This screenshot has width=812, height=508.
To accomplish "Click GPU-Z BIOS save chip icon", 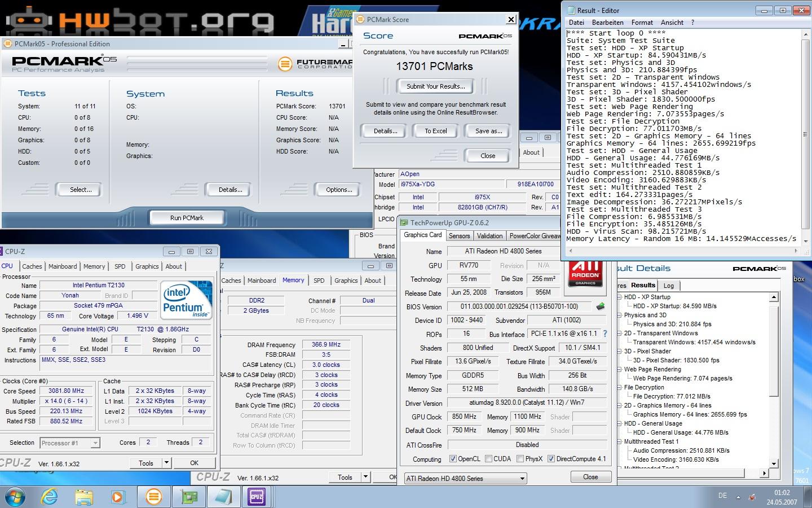I will [x=600, y=306].
